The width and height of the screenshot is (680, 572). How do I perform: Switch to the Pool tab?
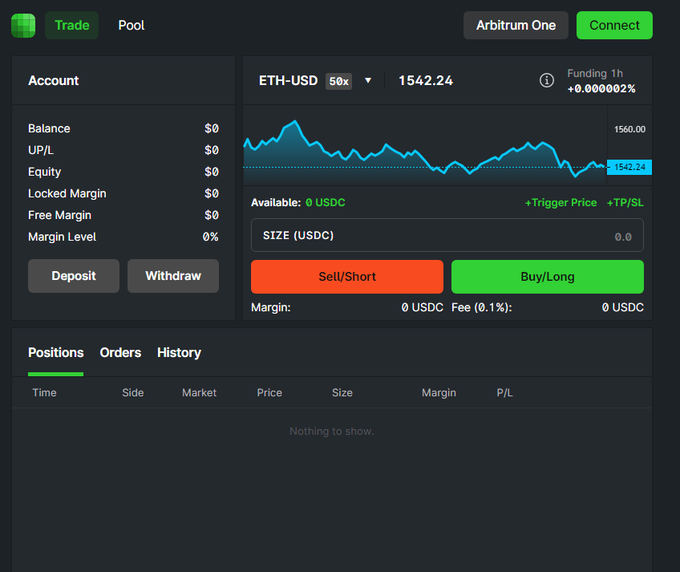(131, 25)
